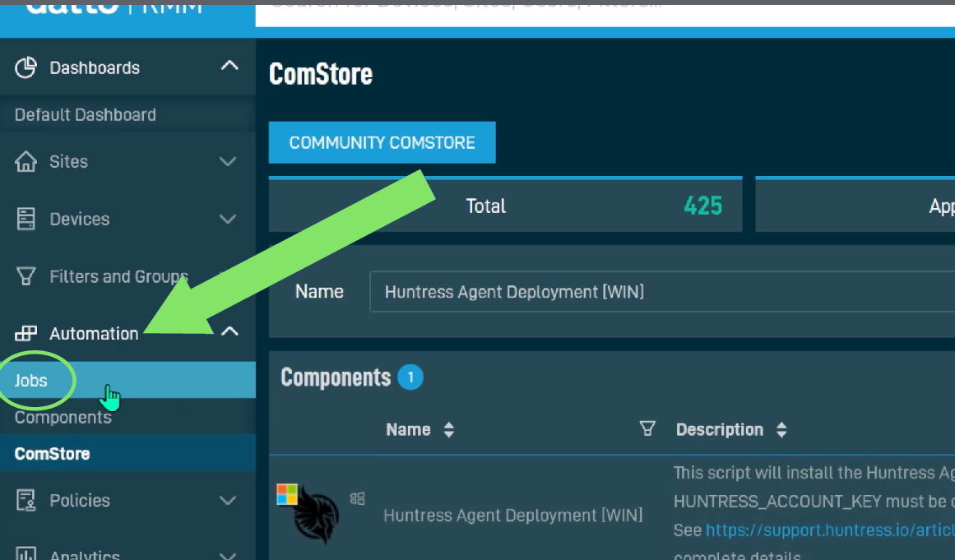
Task: Open the Devices menu item
Action: click(80, 219)
